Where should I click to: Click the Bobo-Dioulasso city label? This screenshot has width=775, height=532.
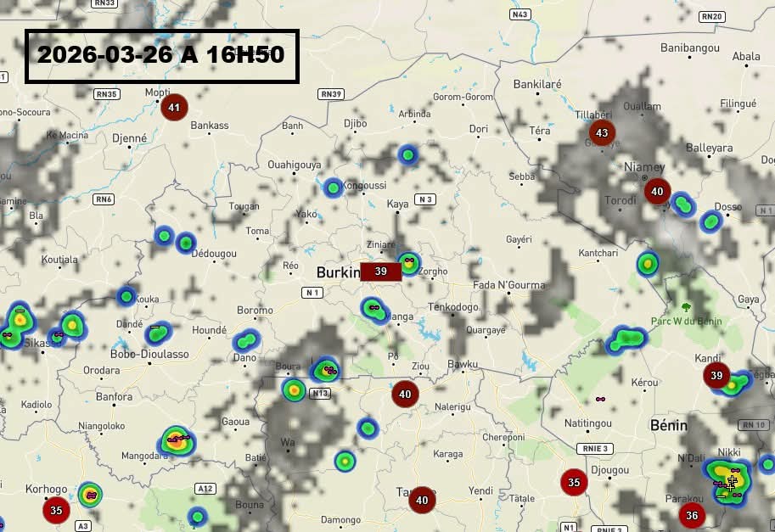[x=149, y=354]
